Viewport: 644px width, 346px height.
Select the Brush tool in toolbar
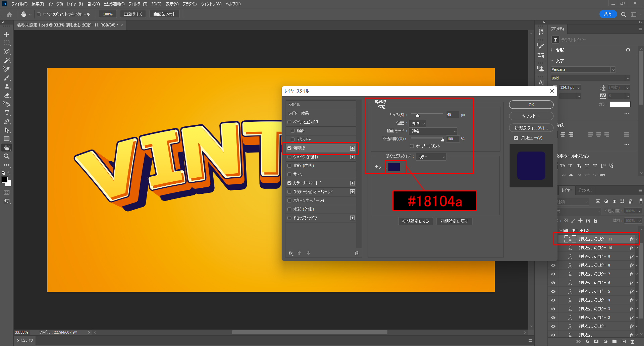coord(7,78)
